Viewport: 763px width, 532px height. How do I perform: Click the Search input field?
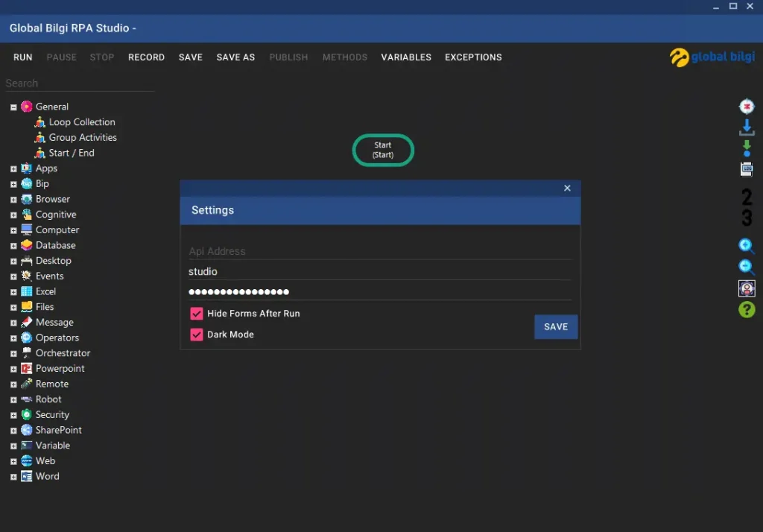click(x=80, y=83)
